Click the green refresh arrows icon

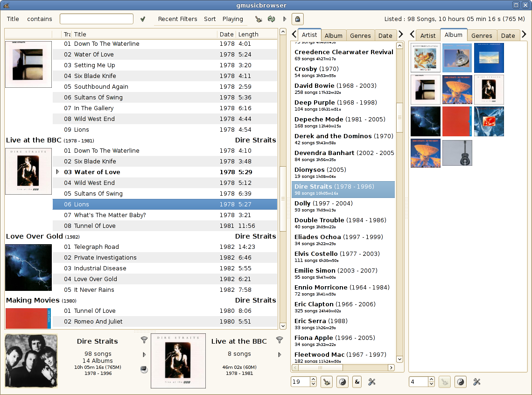coord(271,19)
